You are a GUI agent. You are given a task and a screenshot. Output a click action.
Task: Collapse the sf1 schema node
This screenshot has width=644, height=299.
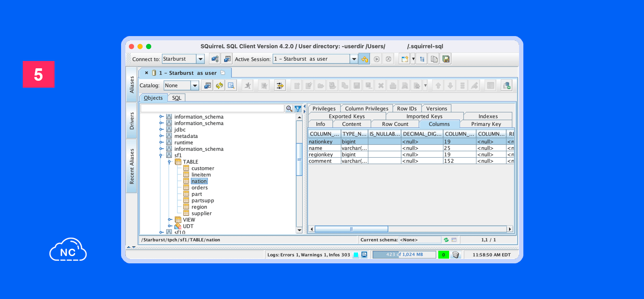tap(161, 156)
